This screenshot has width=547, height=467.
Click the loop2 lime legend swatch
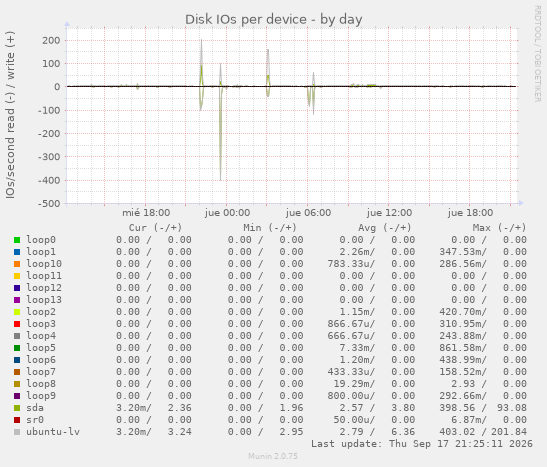tap(17, 312)
